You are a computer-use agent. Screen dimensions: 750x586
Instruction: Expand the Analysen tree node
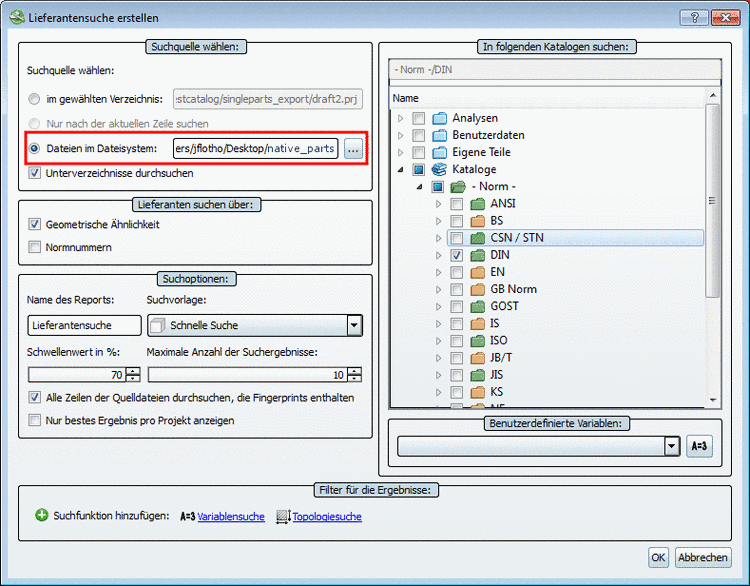pyautogui.click(x=401, y=118)
